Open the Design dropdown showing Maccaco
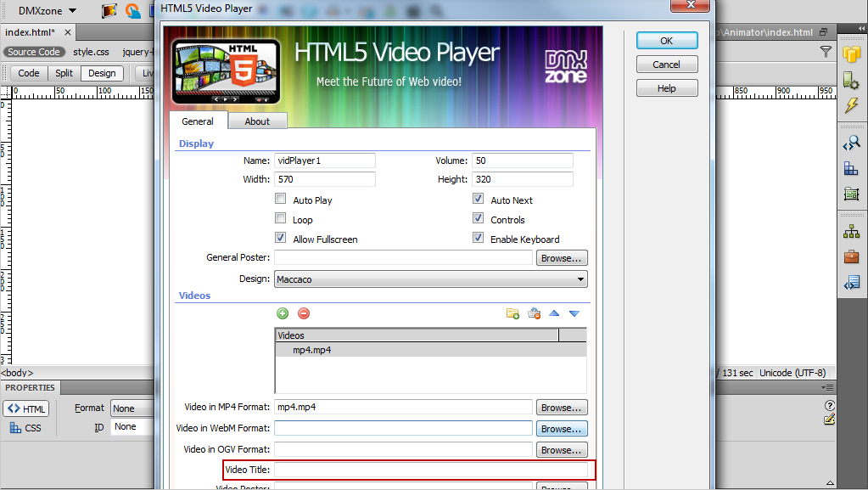Screen dimensions: 868x490 coord(431,279)
